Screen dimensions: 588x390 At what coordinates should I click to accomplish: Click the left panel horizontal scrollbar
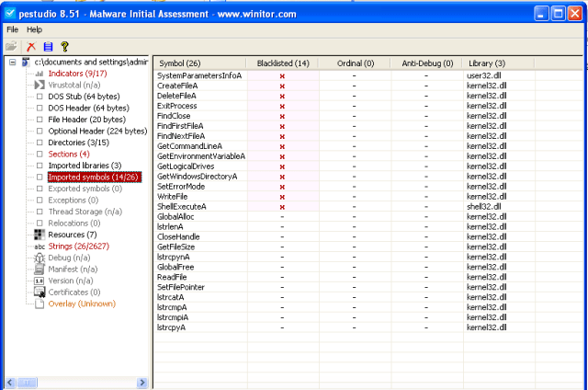pos(73,382)
